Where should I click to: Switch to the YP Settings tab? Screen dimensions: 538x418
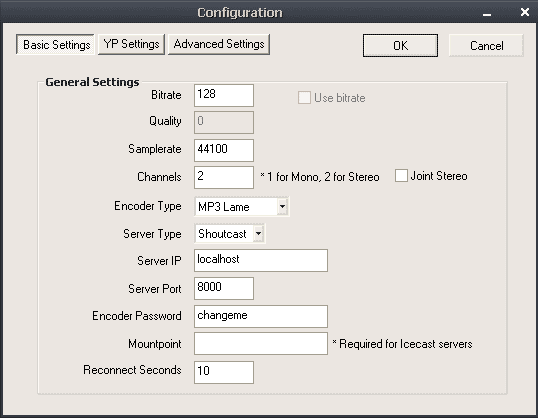pyautogui.click(x=131, y=44)
